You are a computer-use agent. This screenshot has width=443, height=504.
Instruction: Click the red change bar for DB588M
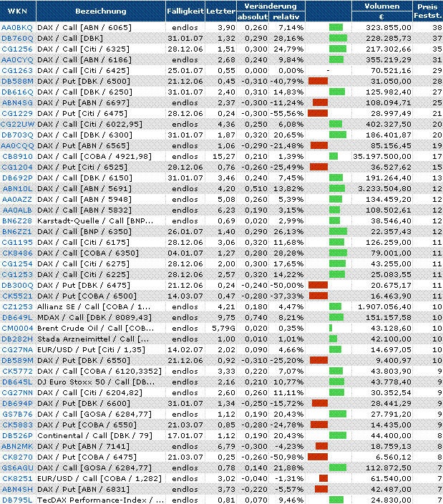click(x=318, y=81)
